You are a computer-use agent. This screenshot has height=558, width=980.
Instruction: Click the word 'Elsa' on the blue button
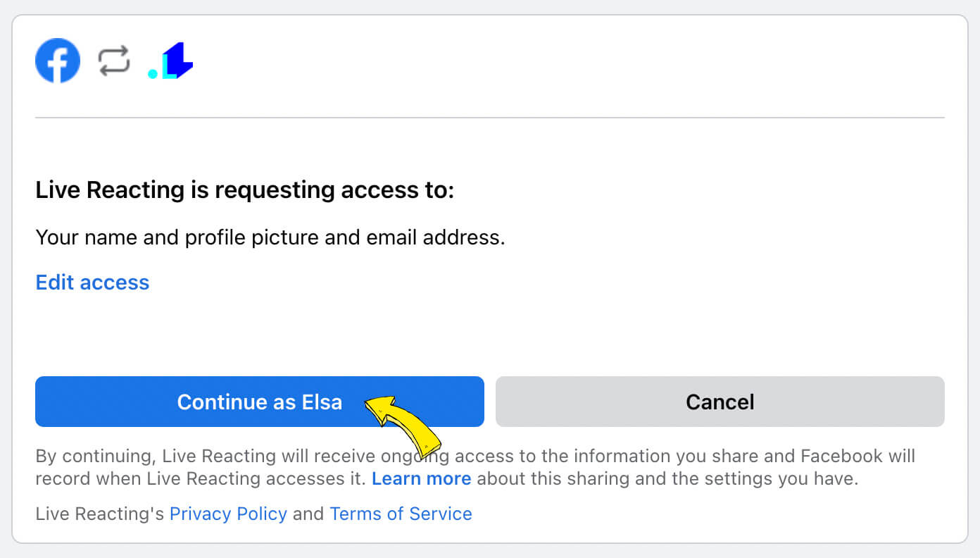(x=322, y=402)
